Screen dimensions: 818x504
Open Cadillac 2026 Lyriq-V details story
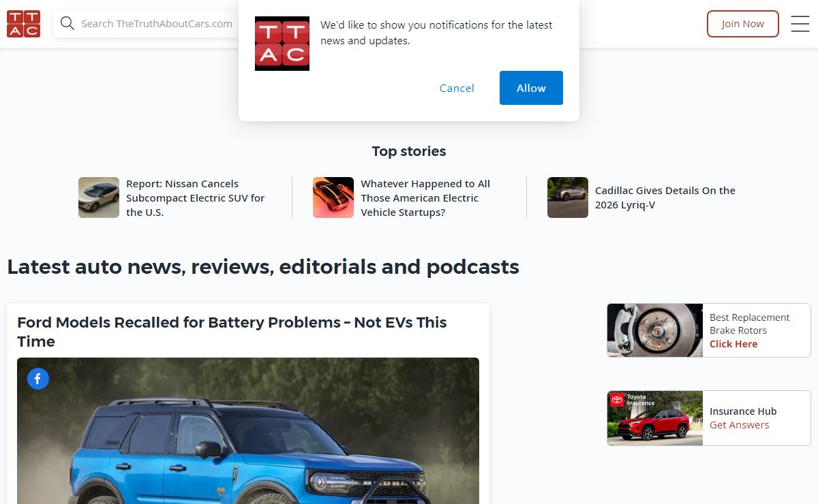click(665, 198)
